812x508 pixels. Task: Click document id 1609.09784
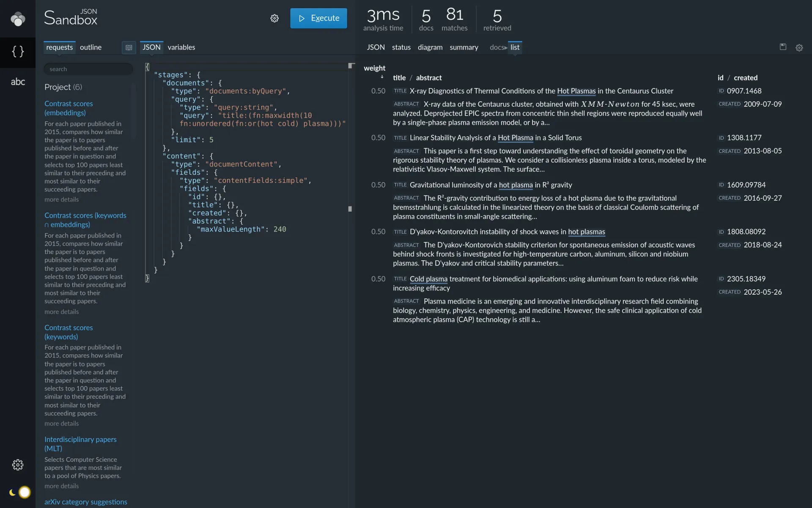(746, 185)
